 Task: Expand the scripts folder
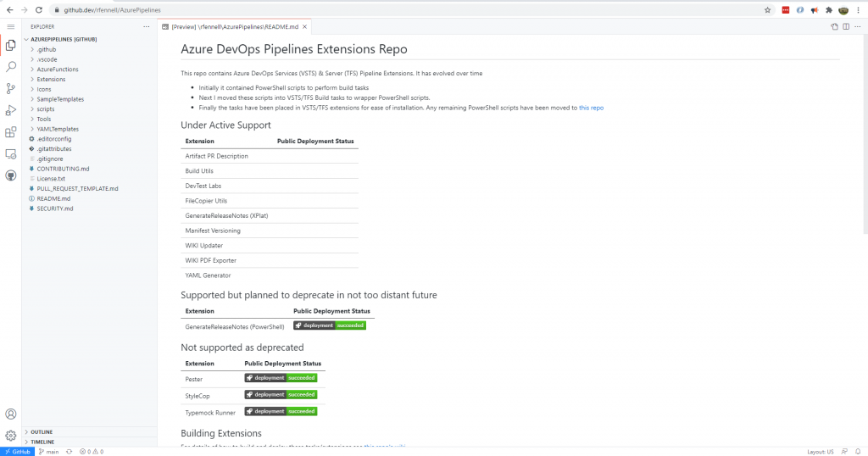click(x=89, y=109)
